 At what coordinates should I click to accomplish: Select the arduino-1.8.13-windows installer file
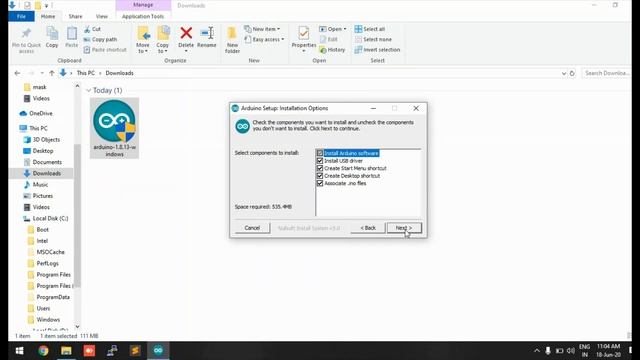pos(115,128)
